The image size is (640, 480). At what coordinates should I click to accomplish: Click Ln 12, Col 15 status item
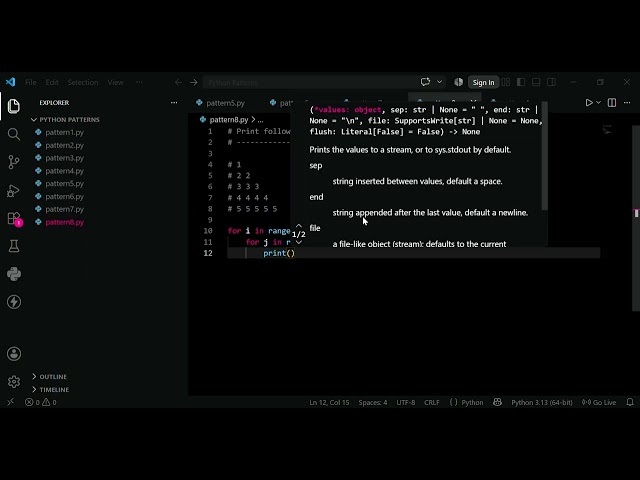pos(329,402)
